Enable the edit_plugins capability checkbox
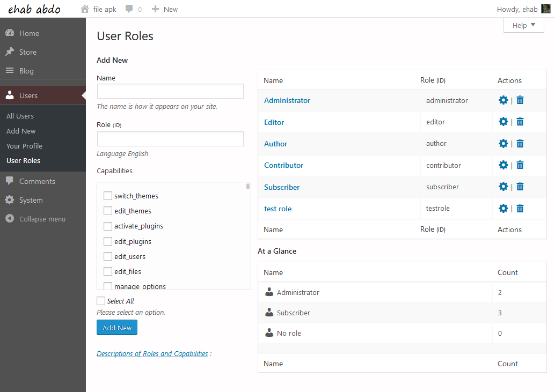Image resolution: width=555 pixels, height=392 pixels. (x=107, y=241)
